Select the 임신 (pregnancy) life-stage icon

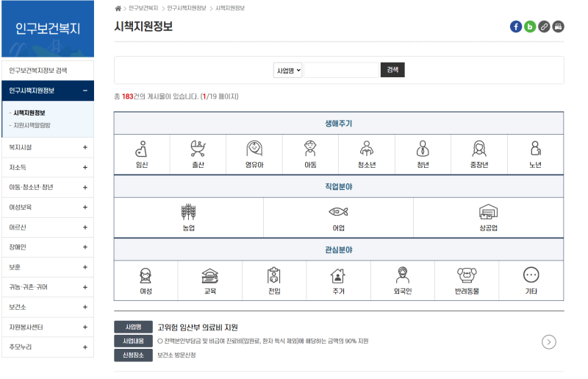click(x=142, y=149)
